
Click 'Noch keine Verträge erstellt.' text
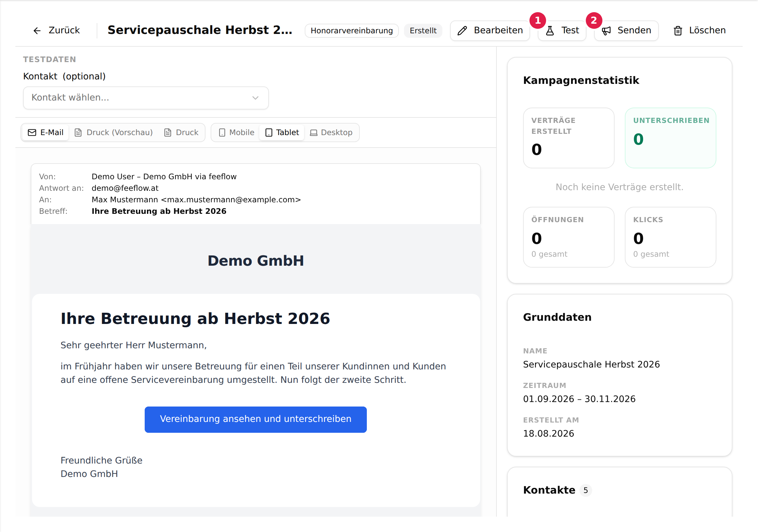[x=619, y=187]
